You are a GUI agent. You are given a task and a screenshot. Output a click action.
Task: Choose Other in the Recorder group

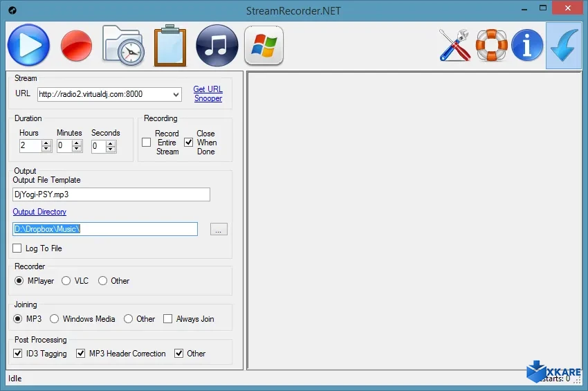coord(102,281)
